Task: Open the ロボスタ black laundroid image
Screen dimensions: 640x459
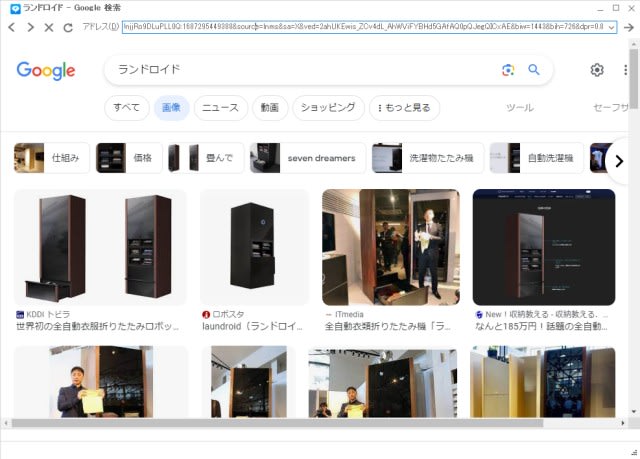Action: 254,247
